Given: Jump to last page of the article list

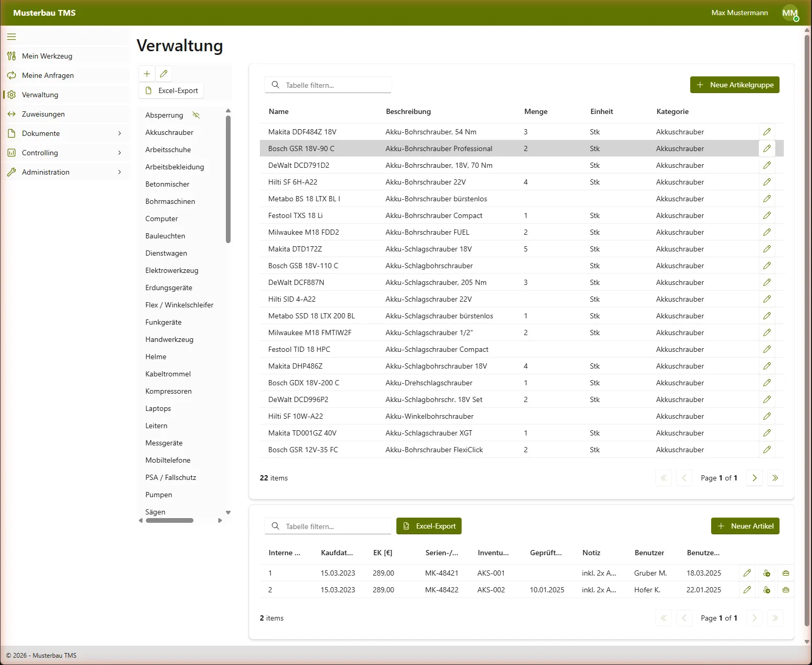Looking at the screenshot, I should point(775,478).
